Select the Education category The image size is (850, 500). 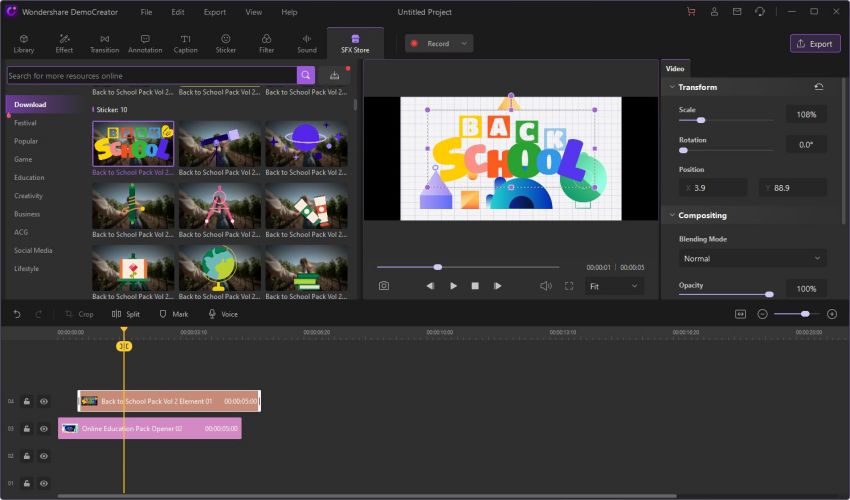[29, 177]
